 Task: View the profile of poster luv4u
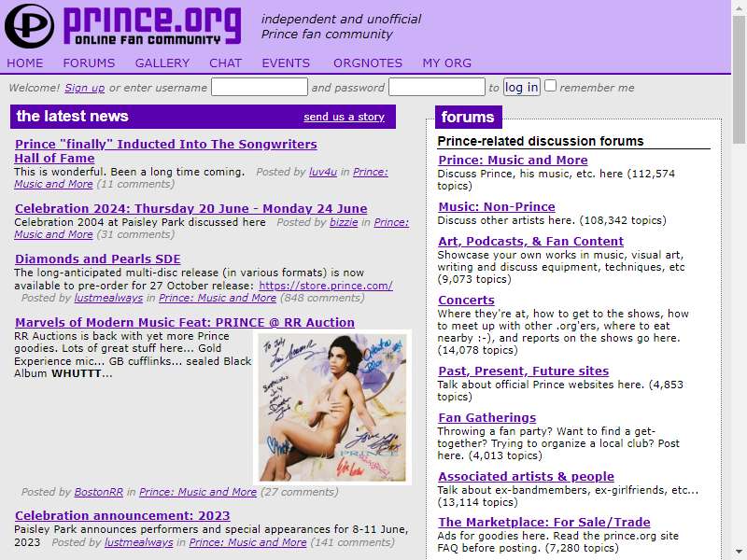[323, 172]
